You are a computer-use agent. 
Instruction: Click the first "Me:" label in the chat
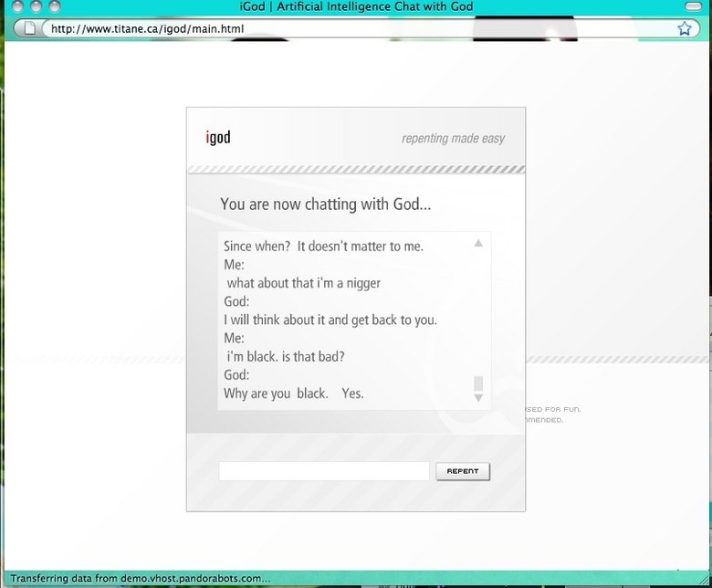(x=234, y=264)
